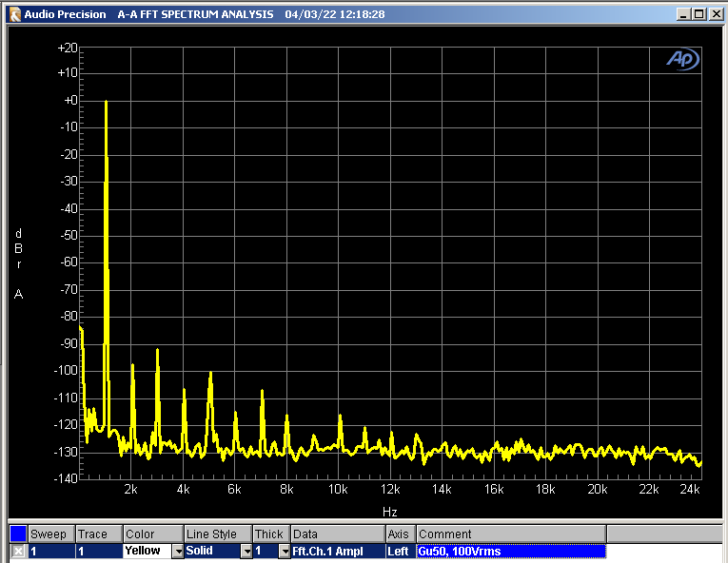Minimize the FFT Spectrum Analysis window
The image size is (728, 563).
pos(684,14)
